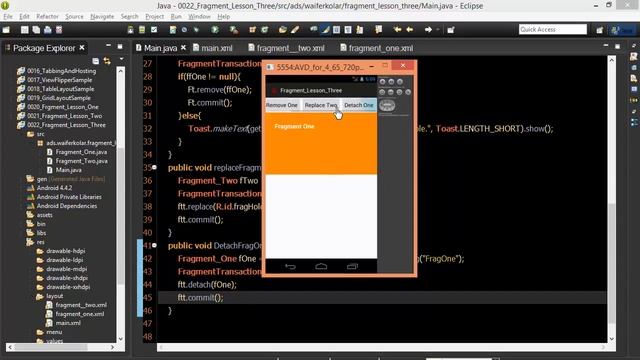The width and height of the screenshot is (640, 360).
Task: Tap the emulator Back navigation button
Action: click(290, 267)
